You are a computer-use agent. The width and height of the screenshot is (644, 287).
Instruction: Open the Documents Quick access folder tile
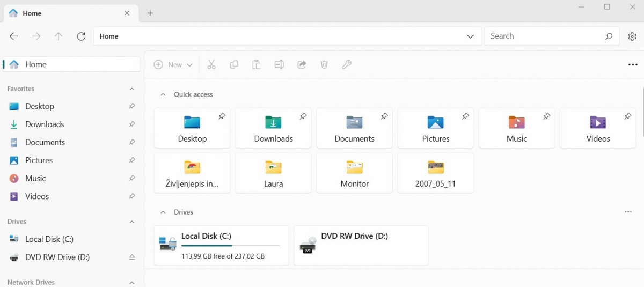pyautogui.click(x=354, y=128)
